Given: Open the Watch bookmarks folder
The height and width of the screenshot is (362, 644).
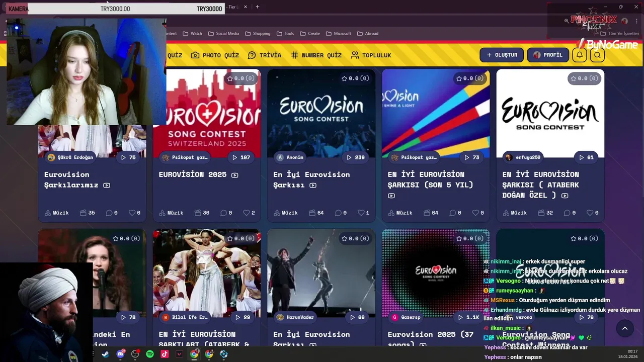Looking at the screenshot, I should [x=192, y=34].
